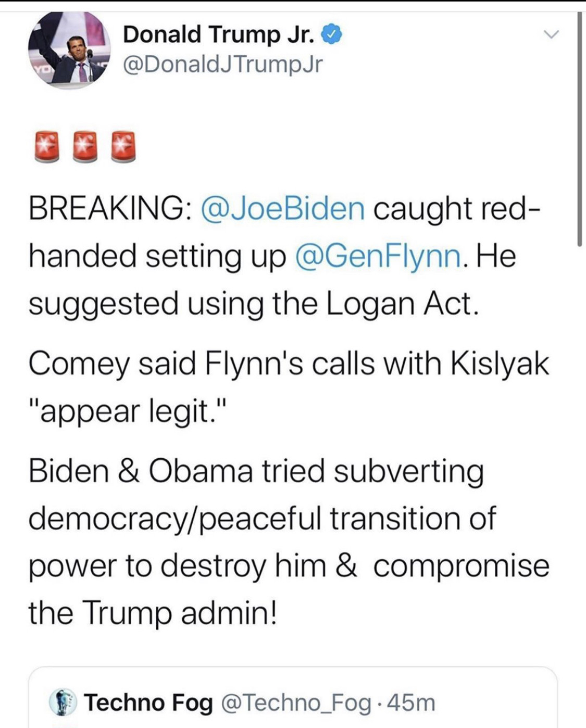Viewport: 586px width, 728px height.
Task: Open Techno Fog name in quoted tweet
Action: 148,702
